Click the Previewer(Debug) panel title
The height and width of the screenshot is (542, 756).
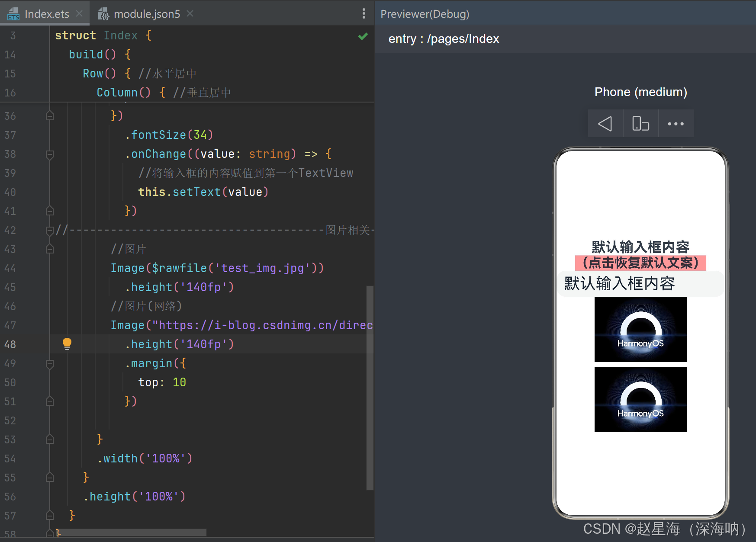pyautogui.click(x=425, y=14)
